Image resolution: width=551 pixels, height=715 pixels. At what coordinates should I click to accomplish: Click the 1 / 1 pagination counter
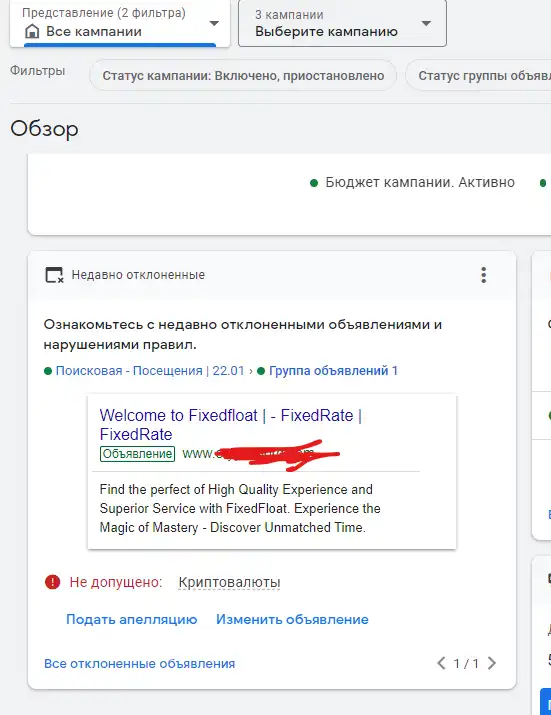point(466,663)
